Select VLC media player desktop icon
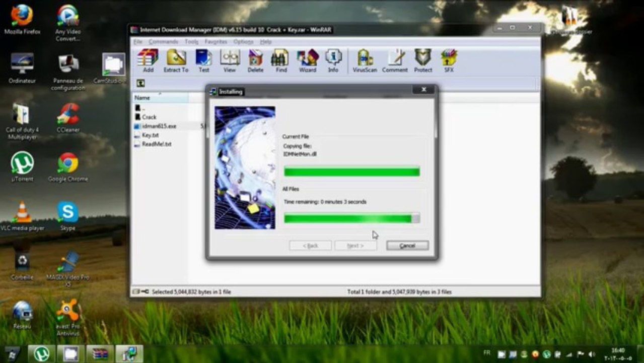The image size is (644, 363). point(22,216)
